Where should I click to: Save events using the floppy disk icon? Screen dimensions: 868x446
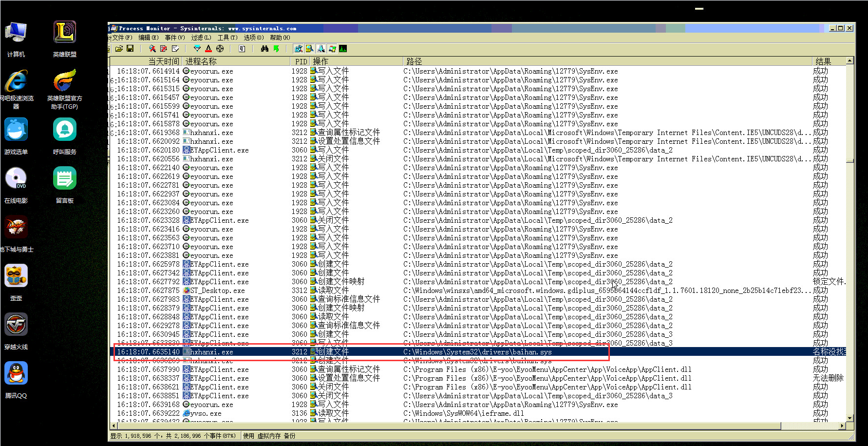coord(130,49)
